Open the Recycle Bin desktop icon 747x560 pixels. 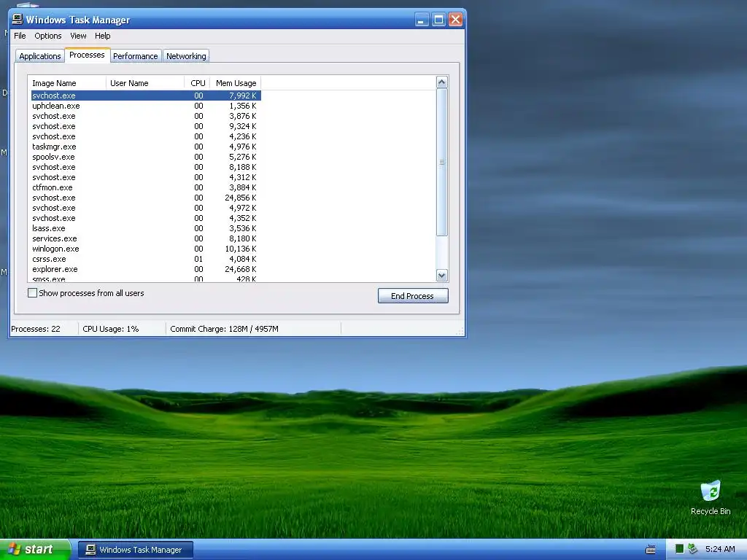click(x=711, y=497)
